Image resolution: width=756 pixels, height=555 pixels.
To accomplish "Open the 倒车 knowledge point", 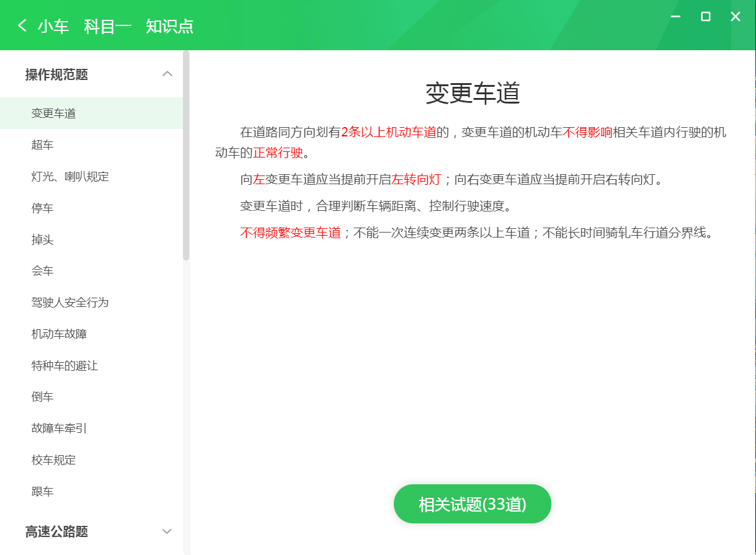I will 42,396.
